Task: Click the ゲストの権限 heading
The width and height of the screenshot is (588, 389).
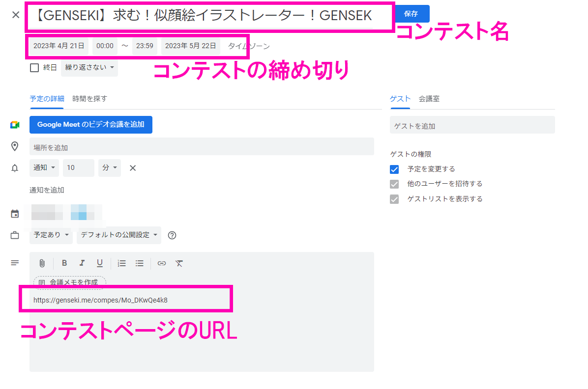Action: [411, 154]
